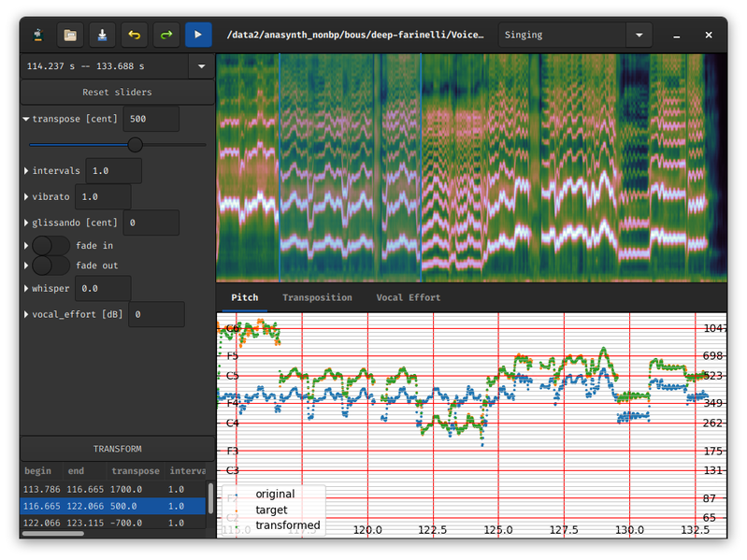Click the Reset sliders button
Screen dimensions: 747x560
click(117, 92)
